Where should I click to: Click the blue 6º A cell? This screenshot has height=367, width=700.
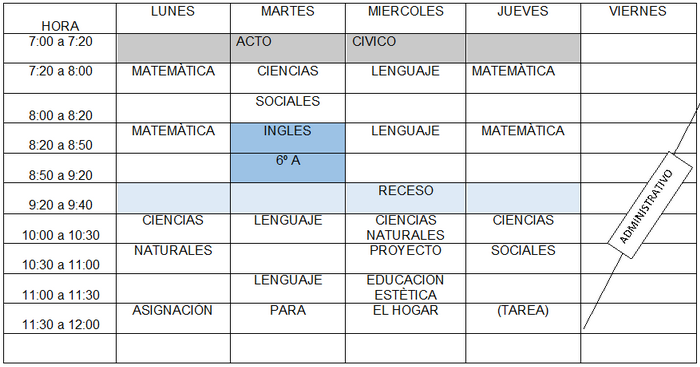(288, 168)
